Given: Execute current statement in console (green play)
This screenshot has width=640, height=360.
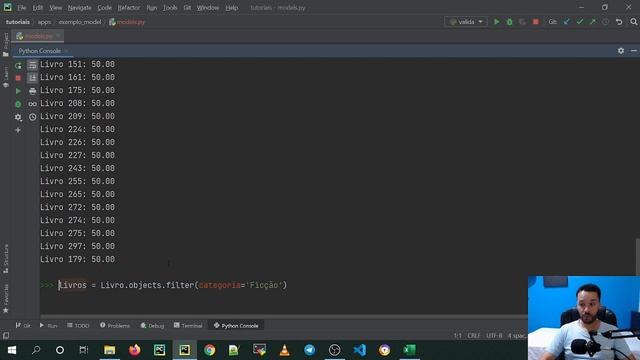Looking at the screenshot, I should pyautogui.click(x=18, y=91).
